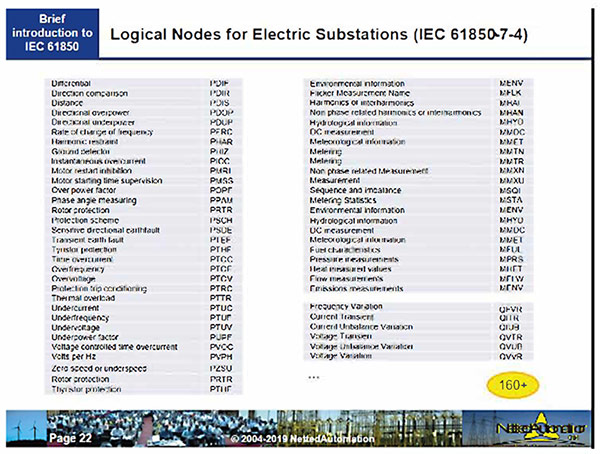The height and width of the screenshot is (454, 600).
Task: Select the code 'PDIF'
Action: 219,83
